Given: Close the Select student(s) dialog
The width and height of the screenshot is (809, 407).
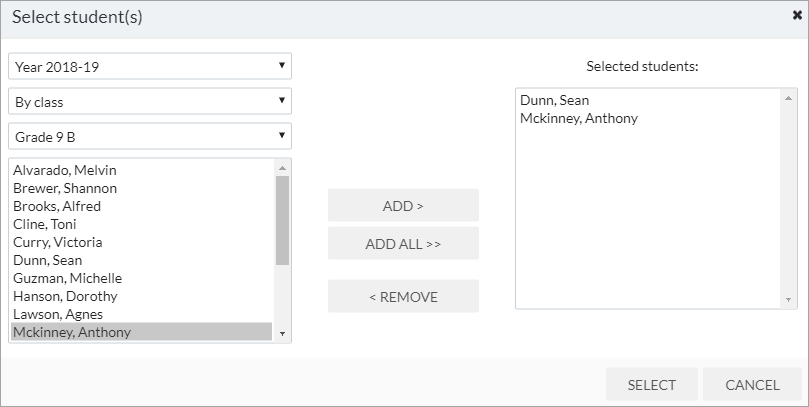Looking at the screenshot, I should pyautogui.click(x=797, y=16).
